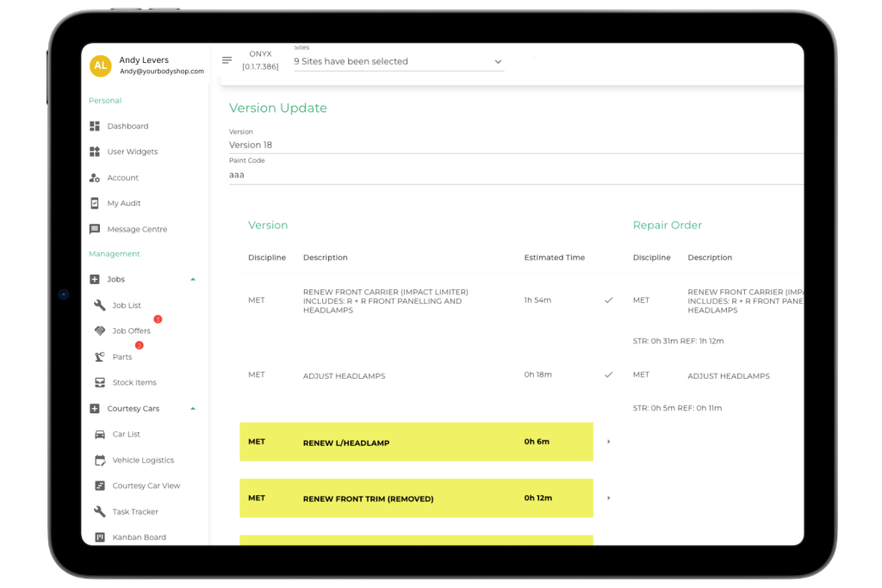Click STR: 0h 5m REF: 0h 11m text
This screenshot has height=588, width=882.
(x=677, y=408)
